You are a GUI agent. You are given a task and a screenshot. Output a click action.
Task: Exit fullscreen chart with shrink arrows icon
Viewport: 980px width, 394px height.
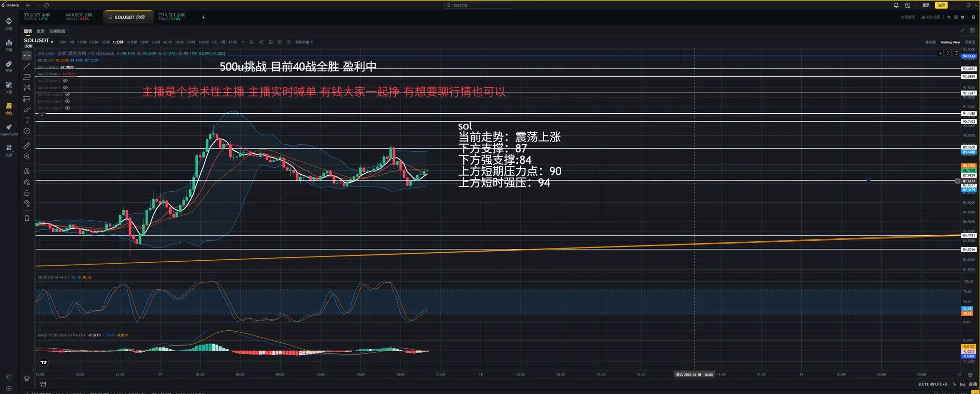click(x=962, y=30)
